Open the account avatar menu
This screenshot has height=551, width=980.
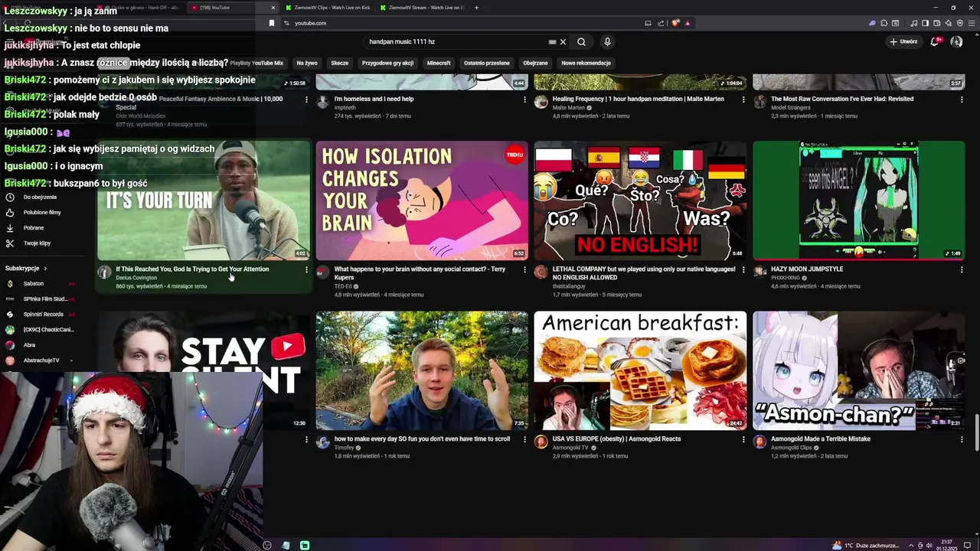[x=956, y=41]
